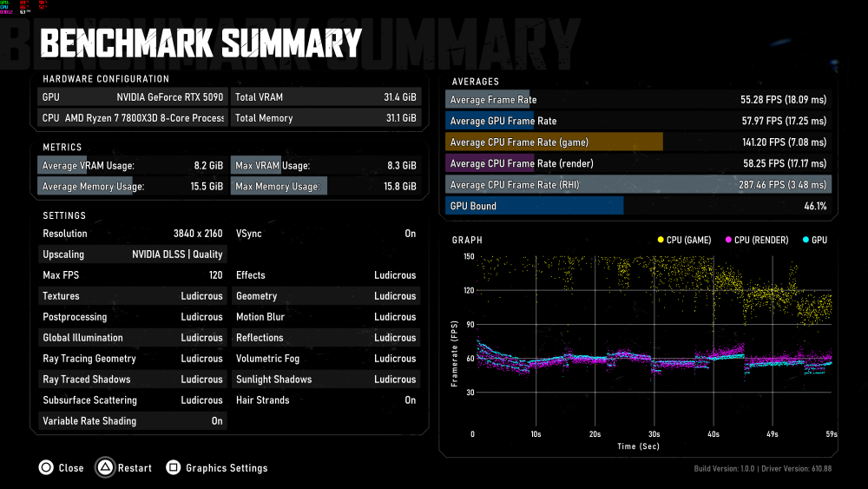Click the Reflections Ludicrous row

(325, 337)
